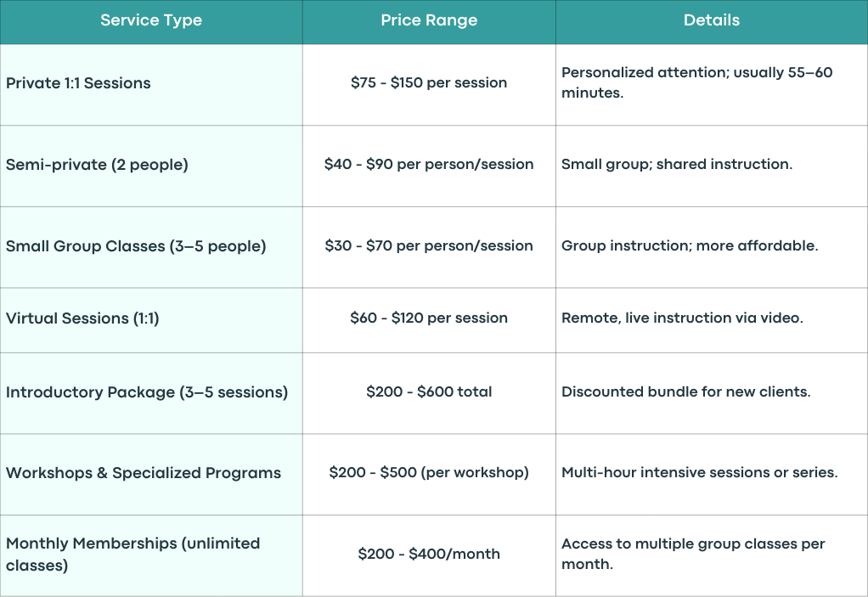The width and height of the screenshot is (868, 597).
Task: Click 'Multi-hour intensive sessions or series' detail
Action: pyautogui.click(x=700, y=472)
